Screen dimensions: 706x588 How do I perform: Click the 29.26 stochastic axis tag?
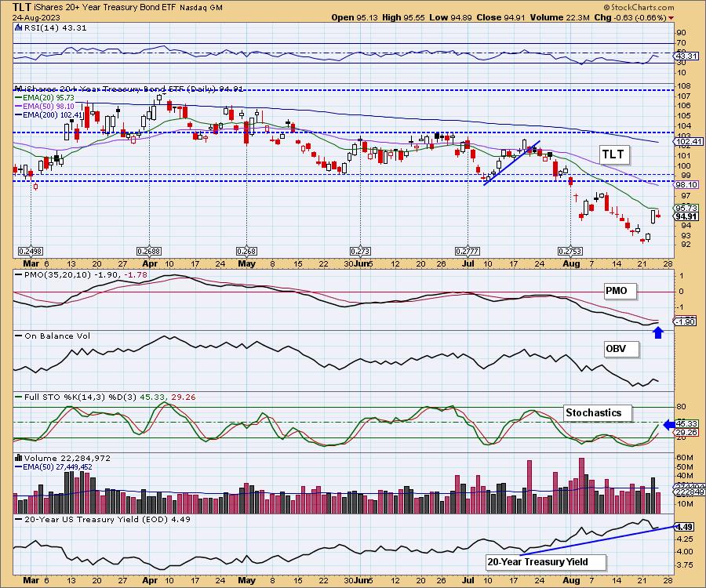pyautogui.click(x=686, y=432)
